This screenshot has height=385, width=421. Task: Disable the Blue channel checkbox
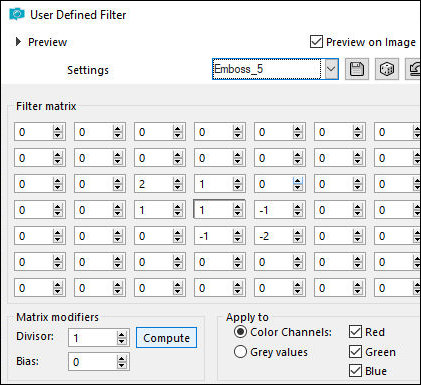click(355, 371)
